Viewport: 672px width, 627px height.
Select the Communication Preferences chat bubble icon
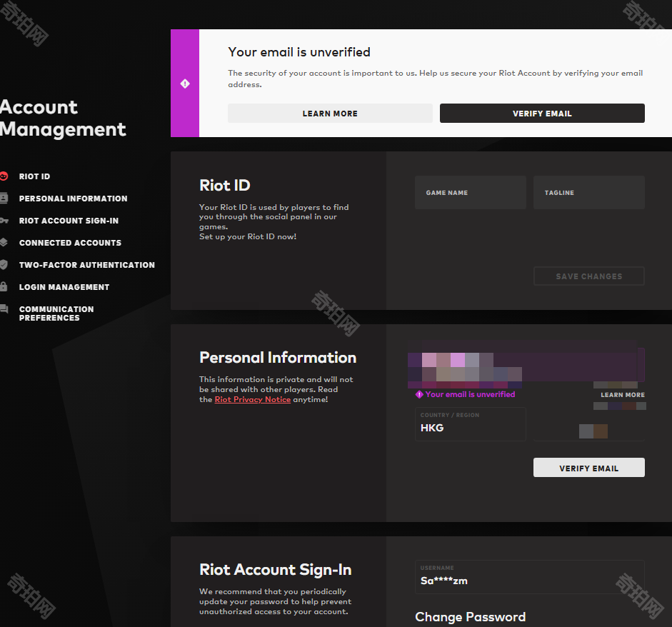pos(4,309)
